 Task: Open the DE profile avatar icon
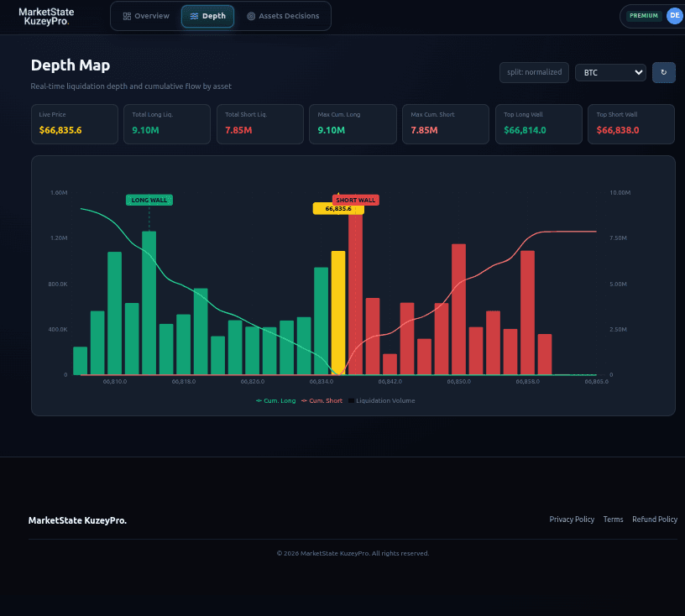[674, 15]
